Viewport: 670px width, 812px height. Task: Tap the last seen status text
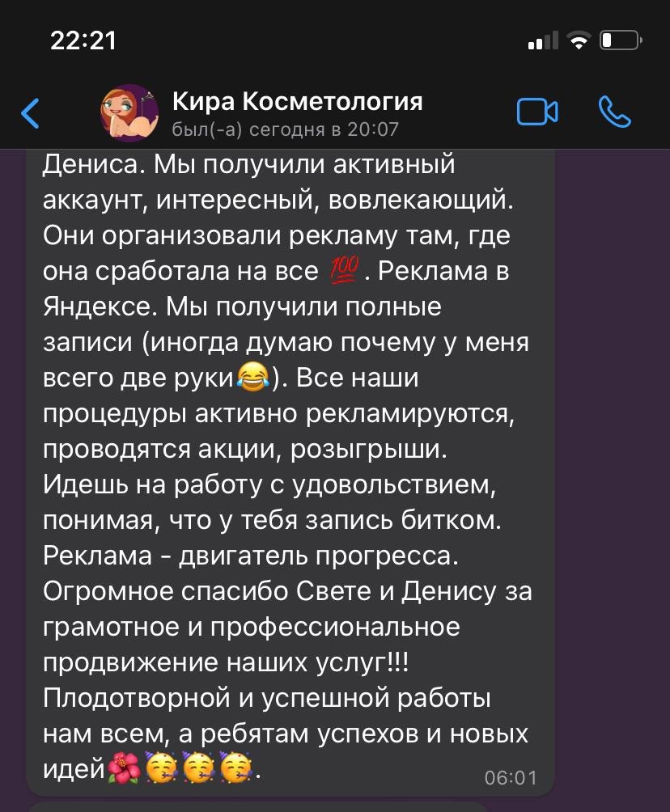point(286,129)
